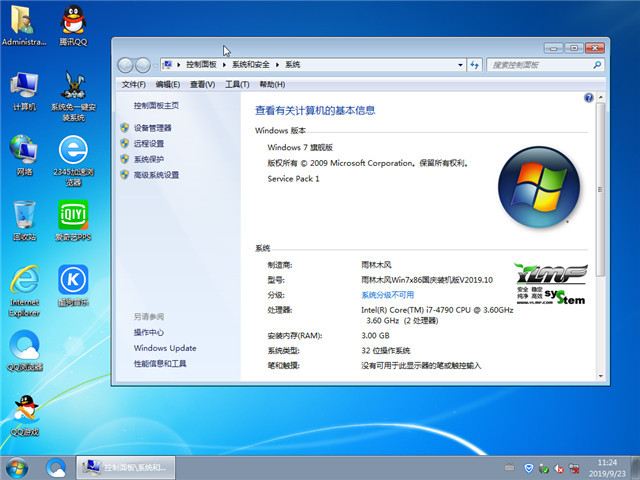640x480 pixels.
Task: Click the scrollbar down arrow
Action: pyautogui.click(x=600, y=376)
